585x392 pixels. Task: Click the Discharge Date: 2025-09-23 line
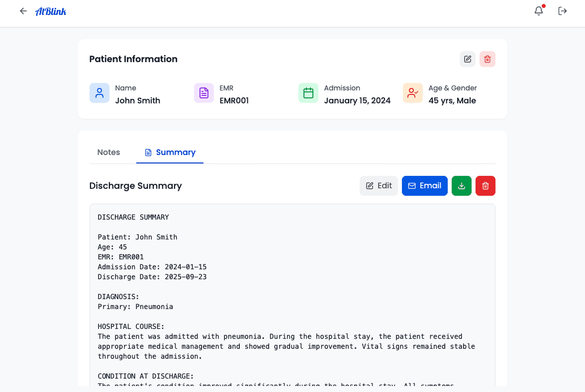152,277
